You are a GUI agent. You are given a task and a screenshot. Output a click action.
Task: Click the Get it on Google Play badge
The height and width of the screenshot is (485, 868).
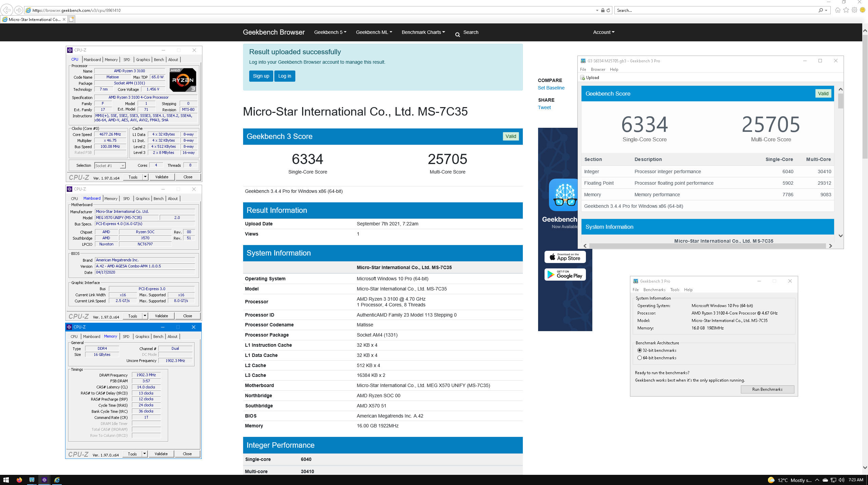pyautogui.click(x=565, y=274)
